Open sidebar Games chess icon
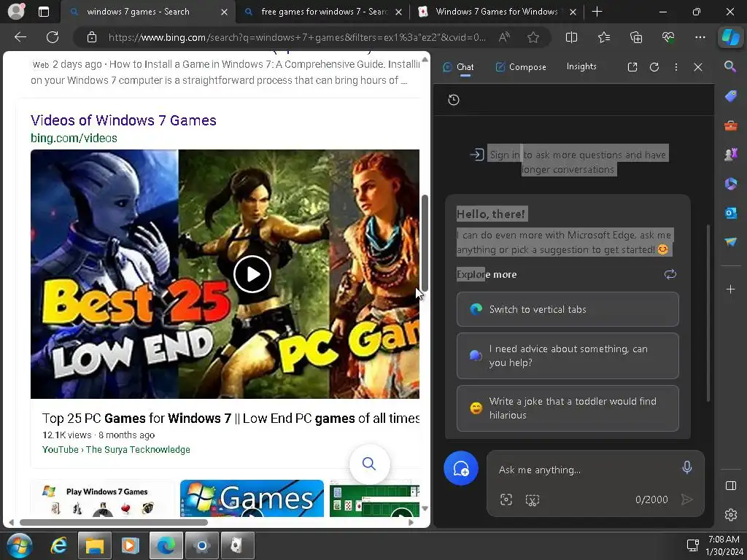747x560 pixels. point(730,155)
